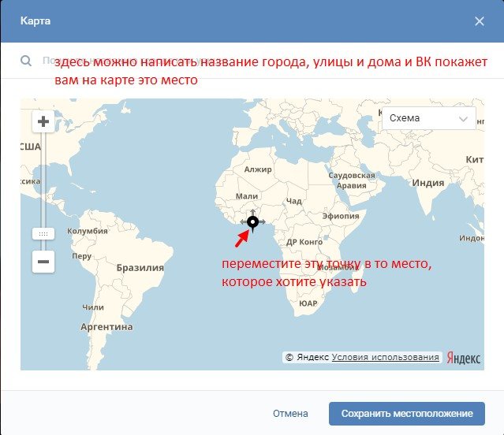The image size is (504, 435).
Task: Click on Бразилия on the map
Action: click(140, 267)
